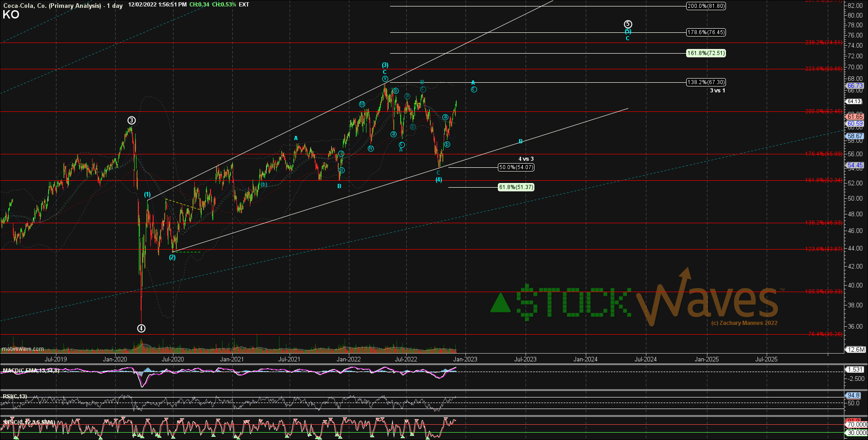The image size is (868, 440).
Task: Select the circled 4 primary wave marker
Action: point(141,329)
